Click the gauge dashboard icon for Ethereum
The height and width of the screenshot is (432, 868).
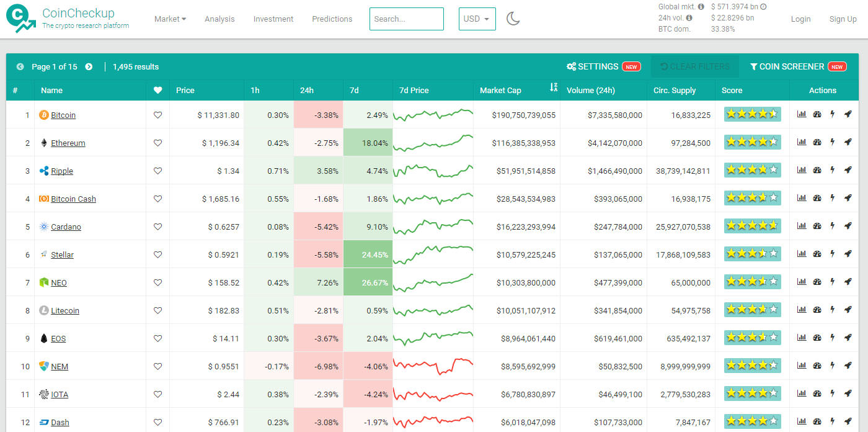tap(817, 142)
